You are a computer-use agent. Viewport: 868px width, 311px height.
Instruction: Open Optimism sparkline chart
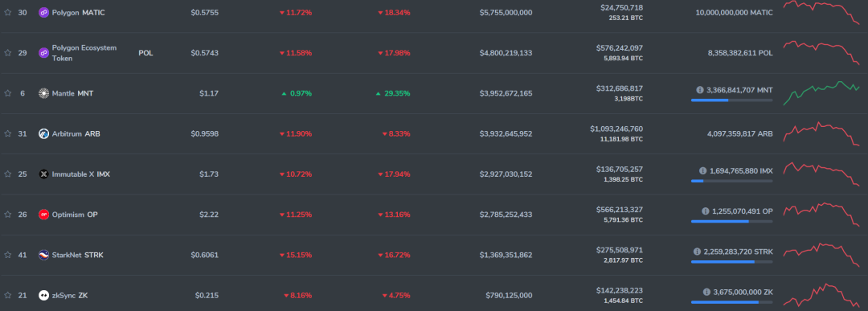point(821,214)
